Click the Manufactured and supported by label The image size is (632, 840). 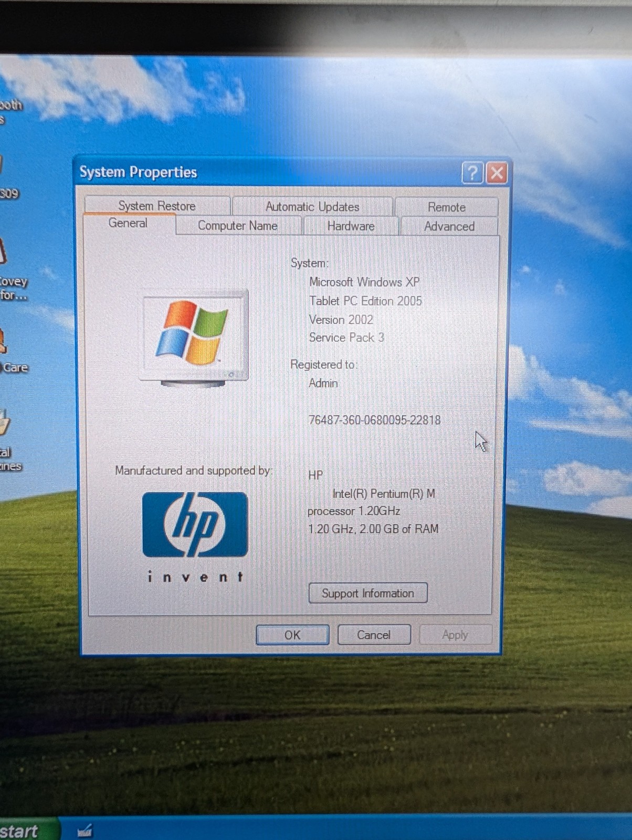[194, 470]
